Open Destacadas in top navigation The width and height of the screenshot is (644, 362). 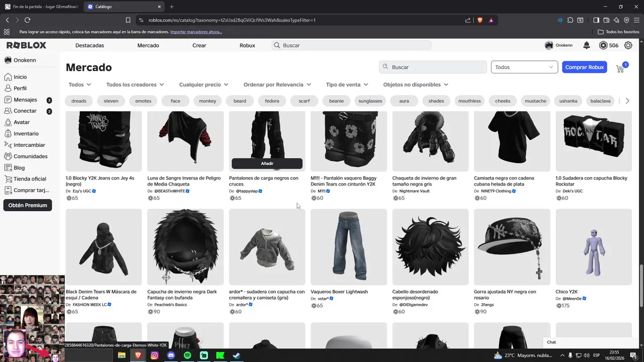click(x=90, y=45)
